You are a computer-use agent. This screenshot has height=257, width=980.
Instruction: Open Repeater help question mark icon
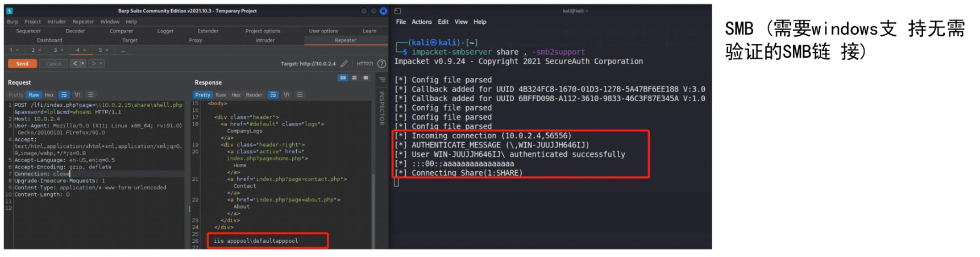point(381,64)
